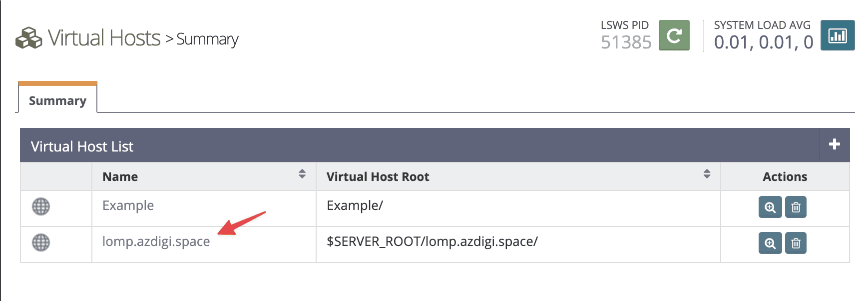Add a new virtual host with plus icon
868x301 pixels.
tap(834, 144)
